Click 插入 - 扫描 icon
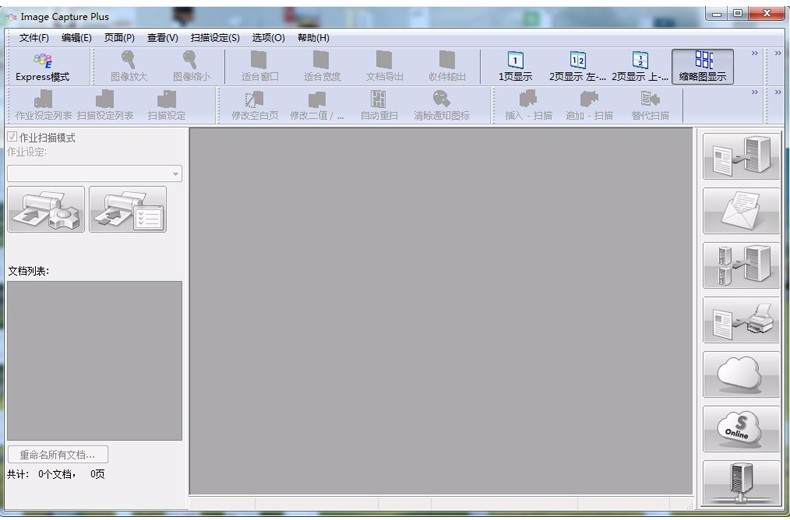Viewport: 790px width, 520px height. point(529,106)
